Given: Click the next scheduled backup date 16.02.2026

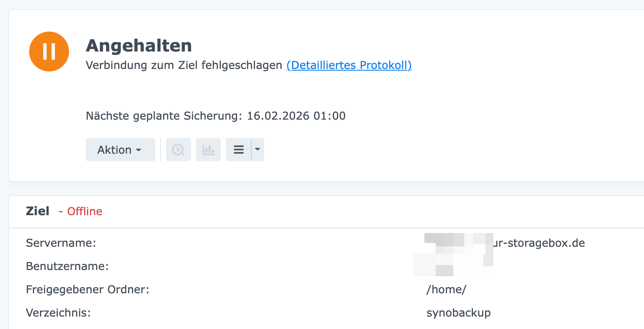Looking at the screenshot, I should click(278, 116).
